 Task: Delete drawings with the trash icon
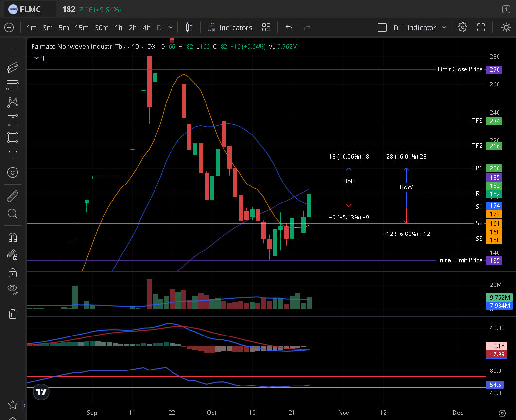pyautogui.click(x=13, y=314)
